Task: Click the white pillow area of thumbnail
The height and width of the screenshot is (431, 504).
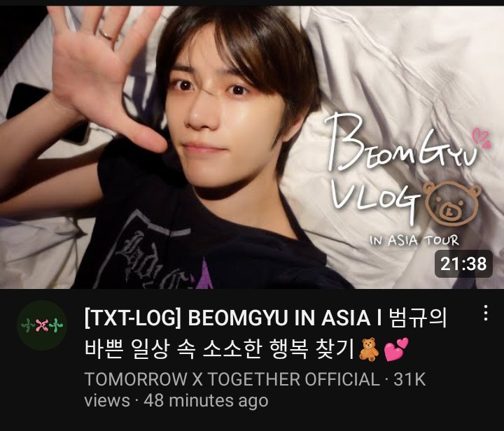Action: (x=402, y=64)
